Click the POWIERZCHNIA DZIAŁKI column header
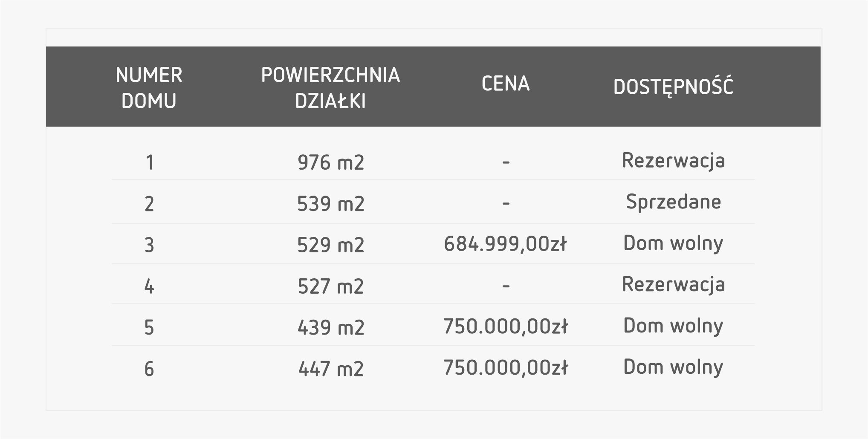Image resolution: width=868 pixels, height=439 pixels. [x=330, y=88]
